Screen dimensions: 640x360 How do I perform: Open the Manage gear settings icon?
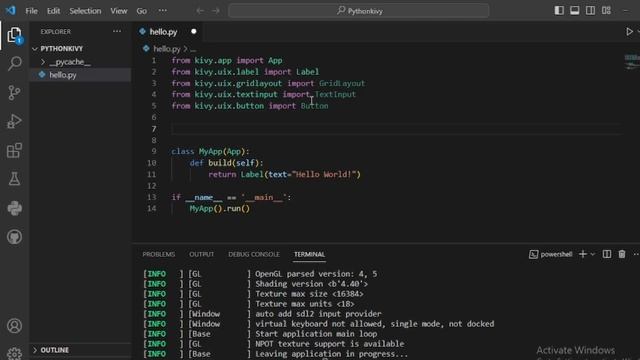point(14,353)
